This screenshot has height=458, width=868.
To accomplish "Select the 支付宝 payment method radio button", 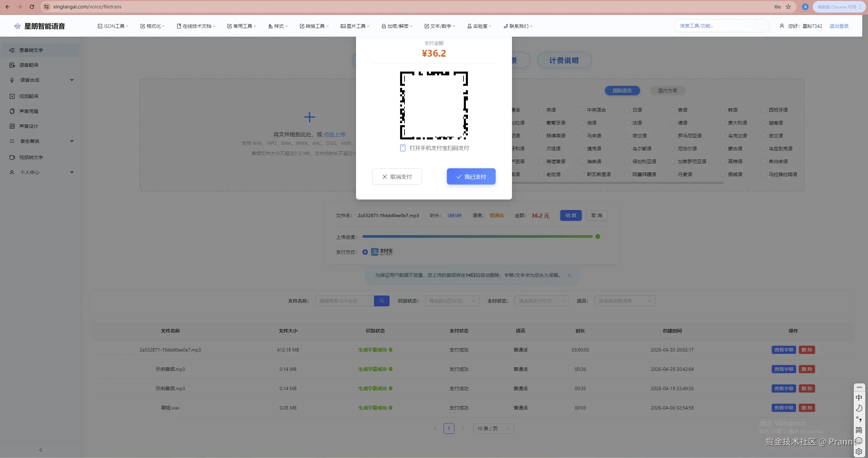I will pyautogui.click(x=365, y=252).
